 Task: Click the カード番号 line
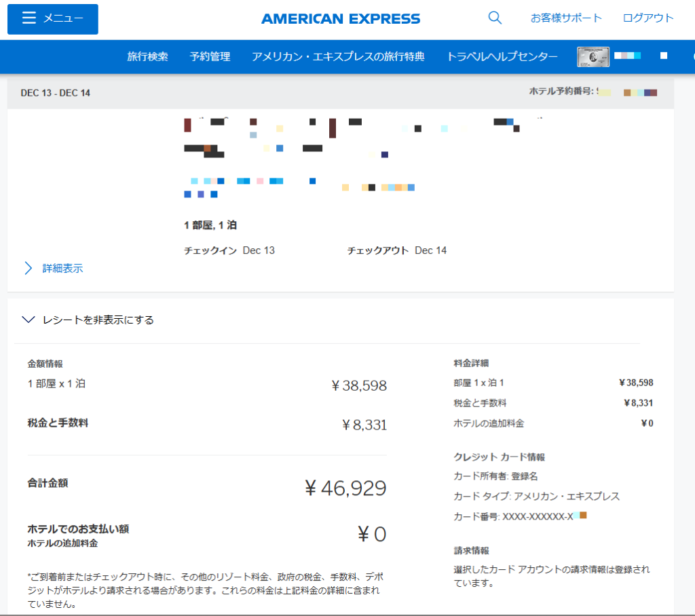coord(520,516)
